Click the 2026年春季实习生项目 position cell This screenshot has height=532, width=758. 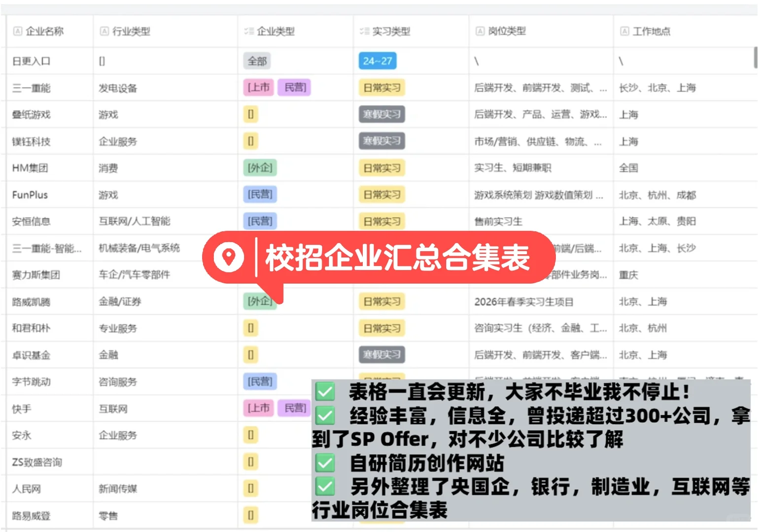point(541,301)
